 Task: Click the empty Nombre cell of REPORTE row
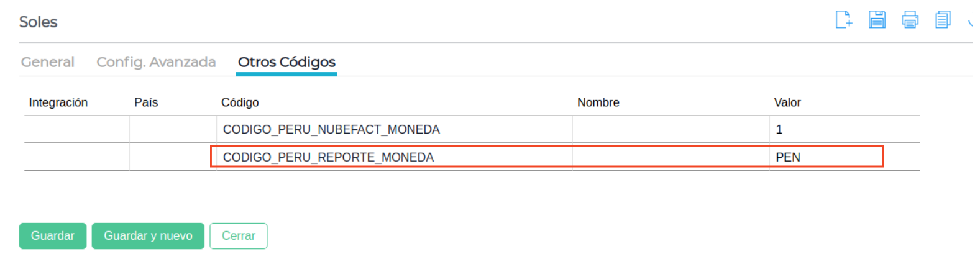(670, 157)
